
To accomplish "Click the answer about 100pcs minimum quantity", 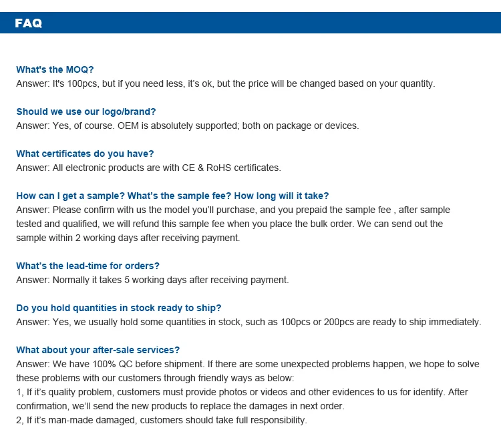I will point(225,83).
